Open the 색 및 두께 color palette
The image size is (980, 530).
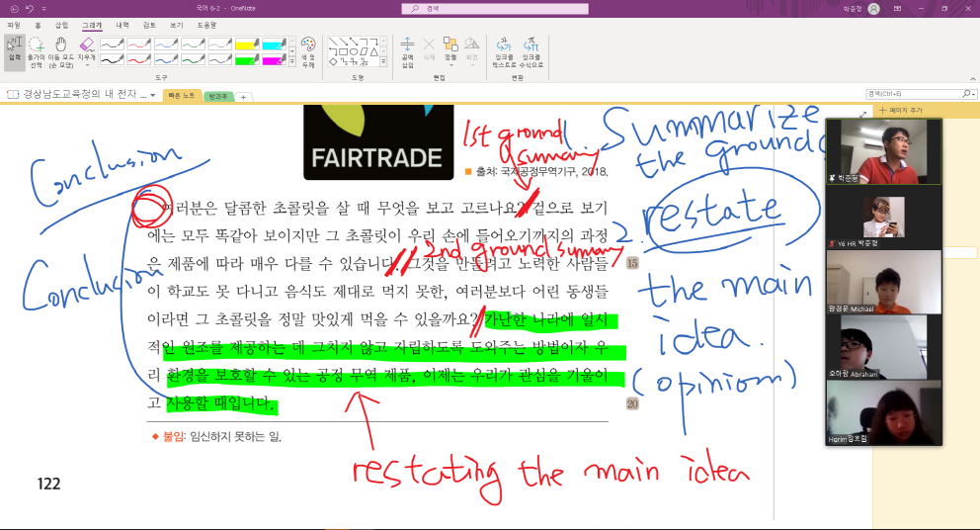pos(308,52)
